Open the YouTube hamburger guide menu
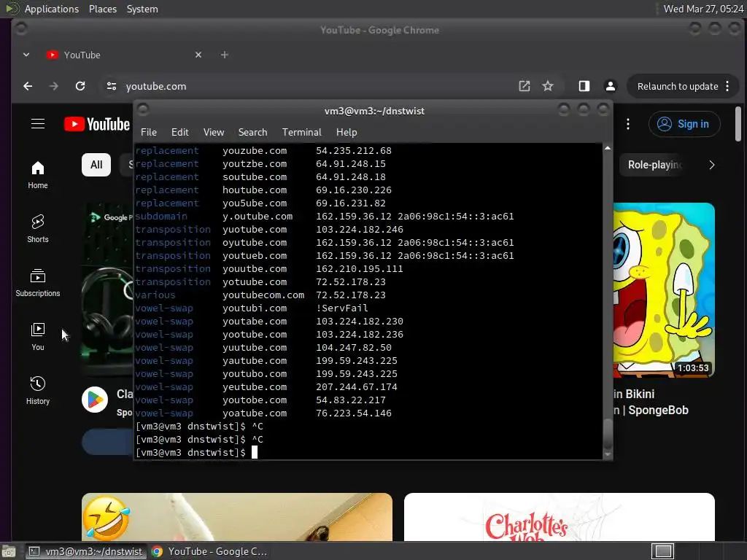The height and width of the screenshot is (560, 747). pos(38,124)
